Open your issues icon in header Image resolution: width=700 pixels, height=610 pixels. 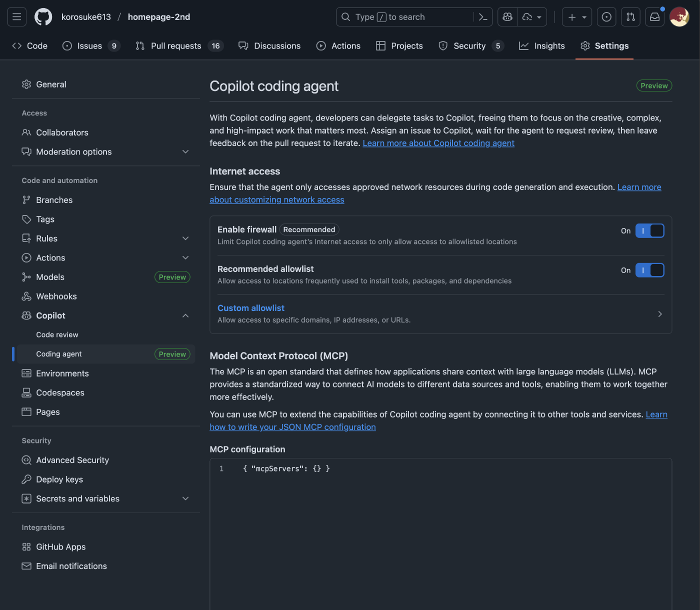tap(606, 17)
